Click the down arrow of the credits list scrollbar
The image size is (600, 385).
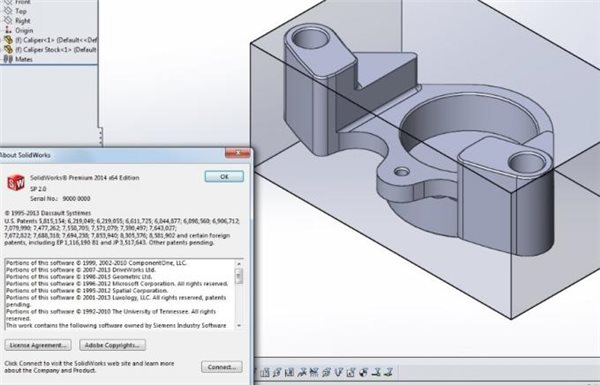point(239,326)
